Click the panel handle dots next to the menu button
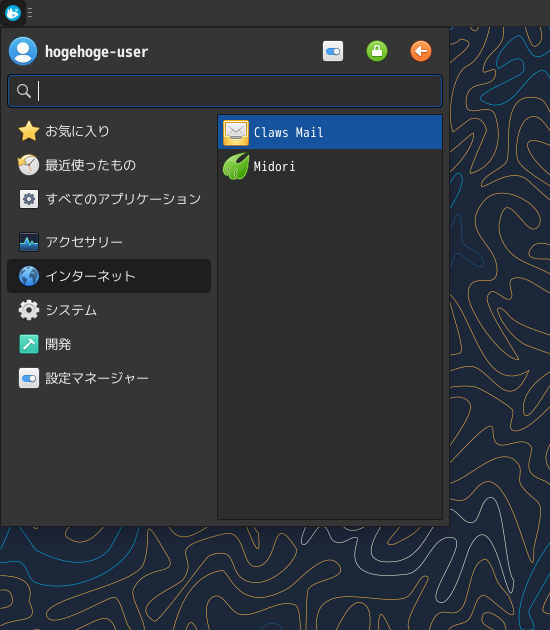This screenshot has width=550, height=630. (x=30, y=13)
